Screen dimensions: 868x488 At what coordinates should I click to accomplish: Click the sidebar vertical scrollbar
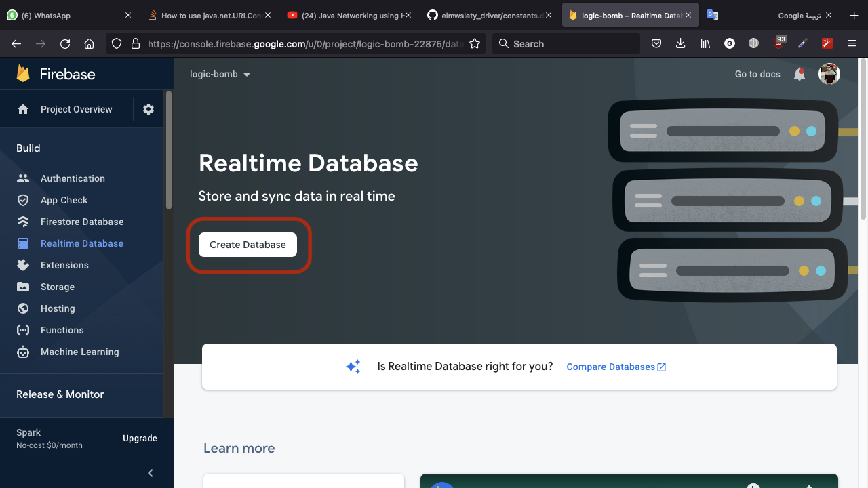tap(169, 150)
